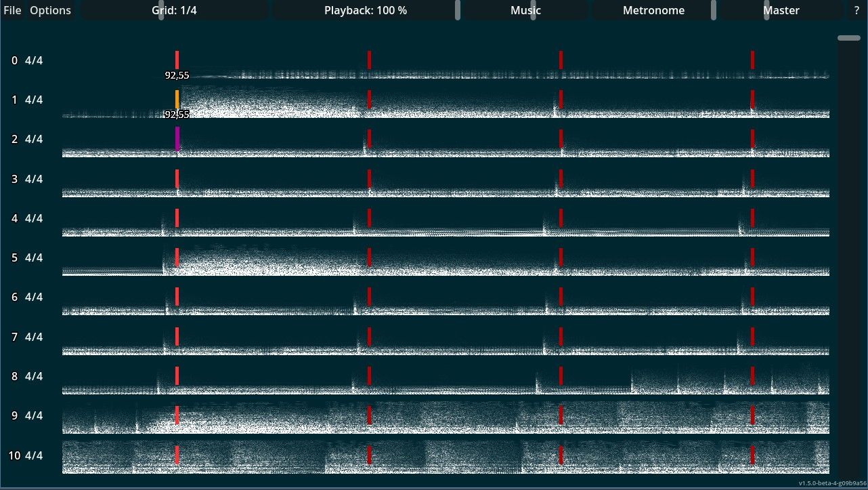Click the 92,55 label below the orange marker
This screenshot has height=490, width=868.
[177, 114]
